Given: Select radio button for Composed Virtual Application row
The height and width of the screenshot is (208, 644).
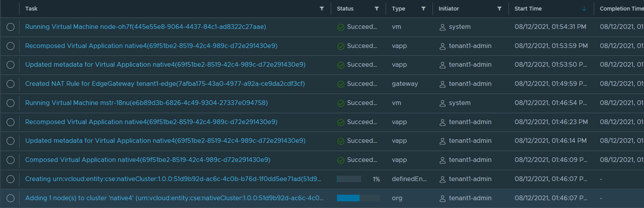Looking at the screenshot, I should pos(11,160).
